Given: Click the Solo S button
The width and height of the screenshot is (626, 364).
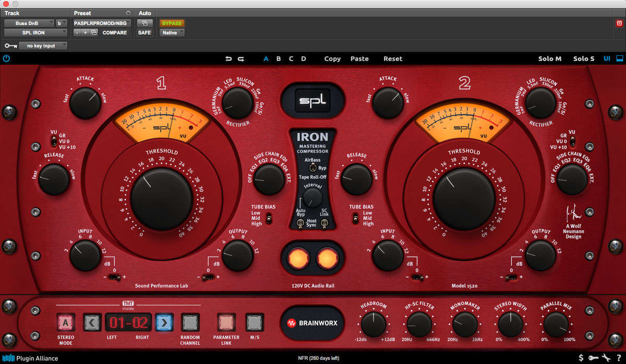Looking at the screenshot, I should [x=584, y=59].
